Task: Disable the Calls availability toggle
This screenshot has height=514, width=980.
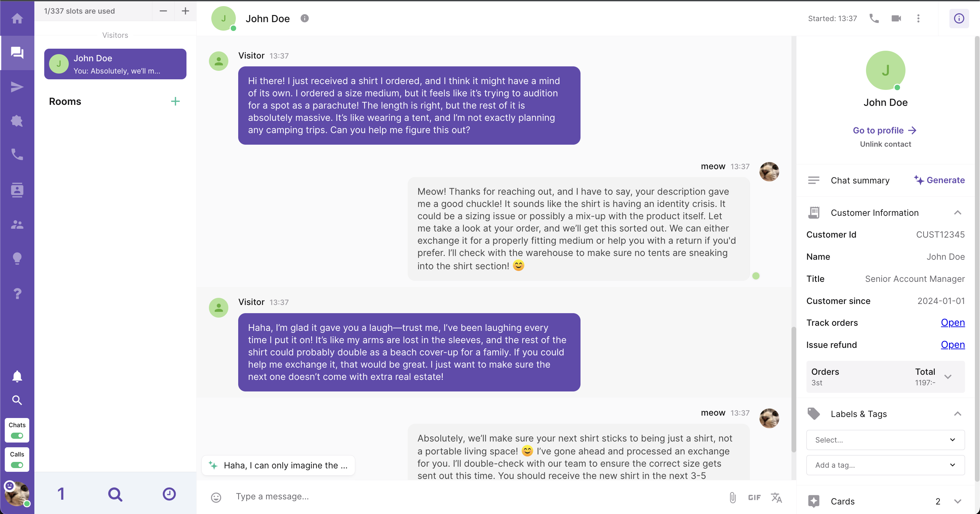Action: pyautogui.click(x=17, y=465)
